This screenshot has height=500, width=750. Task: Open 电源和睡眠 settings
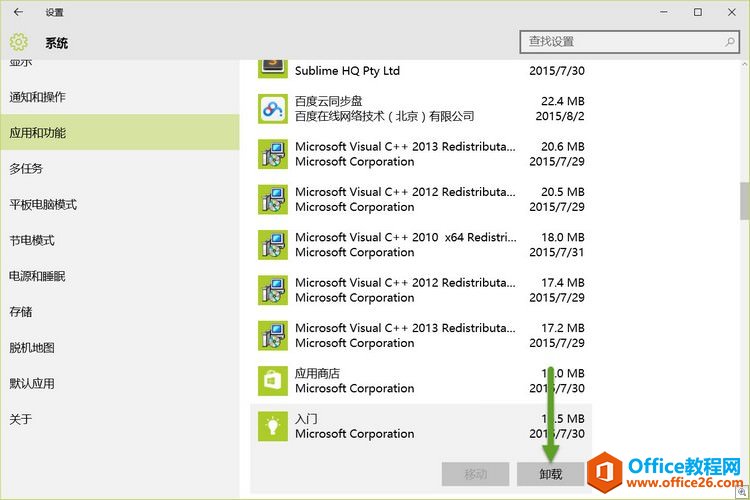click(x=120, y=276)
